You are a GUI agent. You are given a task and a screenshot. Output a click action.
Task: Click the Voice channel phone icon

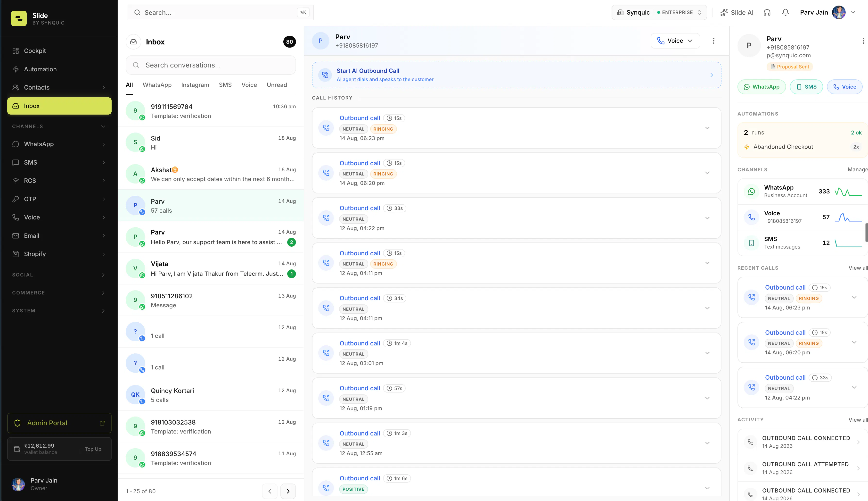click(751, 217)
